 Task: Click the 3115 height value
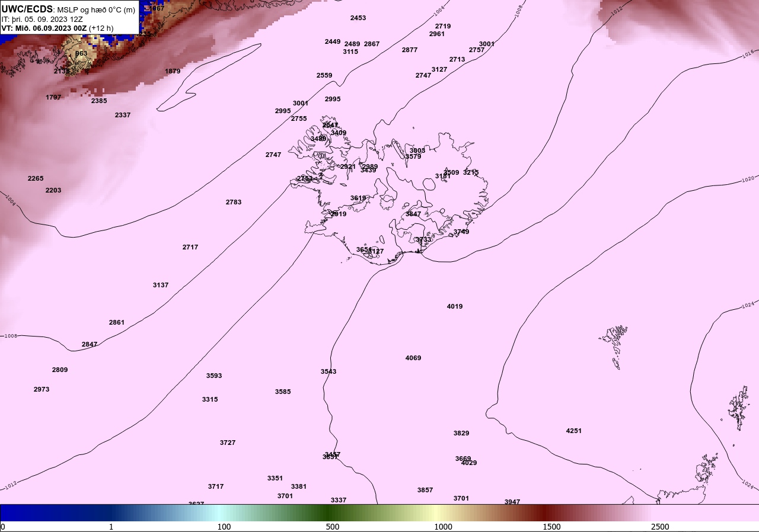click(x=350, y=52)
